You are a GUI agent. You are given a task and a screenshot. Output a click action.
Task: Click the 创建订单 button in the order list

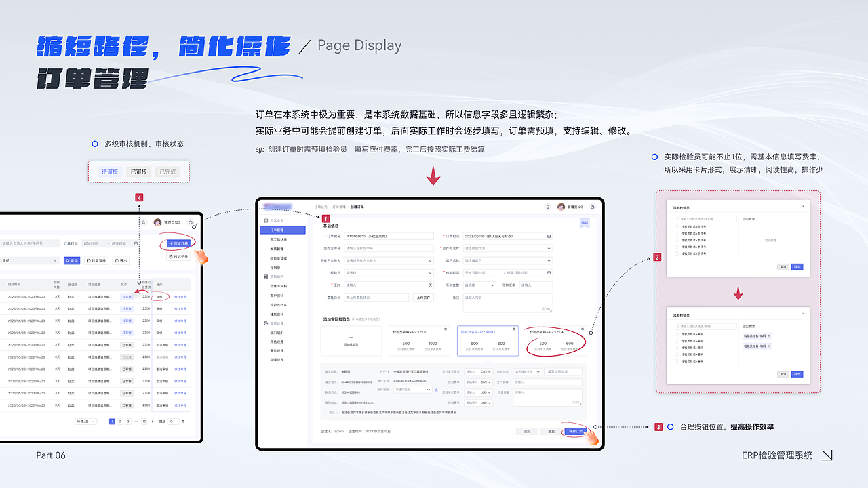(179, 243)
